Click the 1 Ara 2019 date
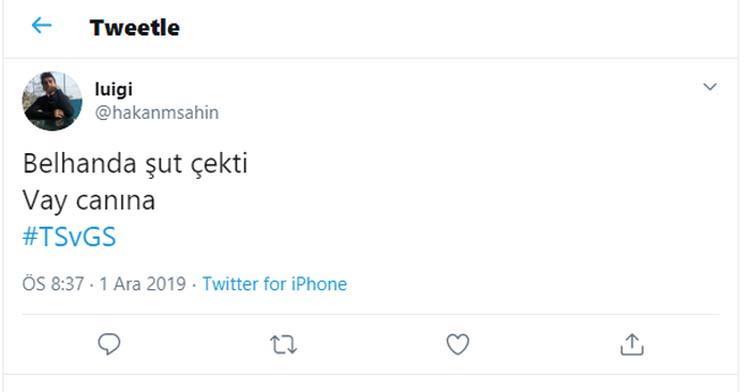 (x=143, y=284)
